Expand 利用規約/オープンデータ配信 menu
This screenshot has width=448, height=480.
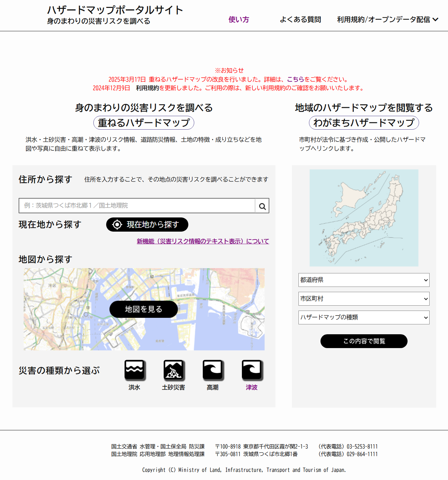click(x=388, y=20)
